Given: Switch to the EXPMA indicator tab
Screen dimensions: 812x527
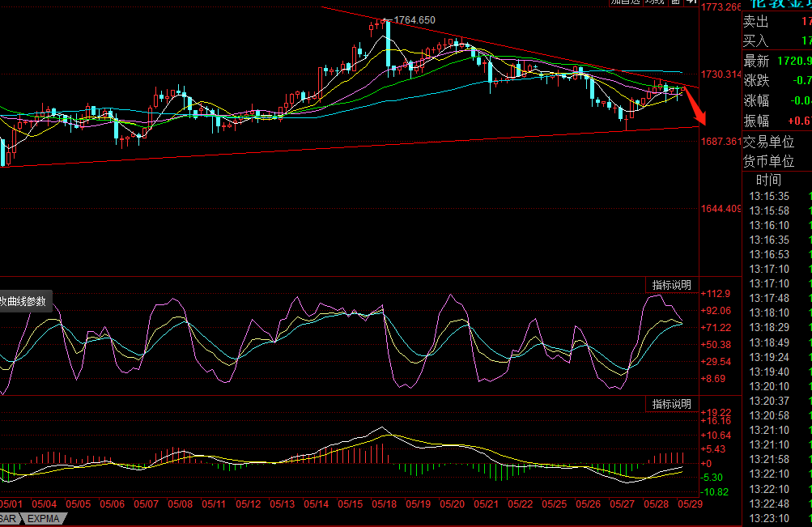Looking at the screenshot, I should [44, 519].
